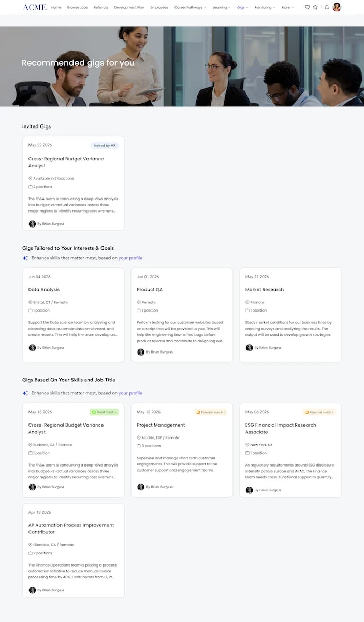Click sparkle icon under Gigs Tailored heading
Viewport: 364px width, 622px height.
pyautogui.click(x=25, y=258)
